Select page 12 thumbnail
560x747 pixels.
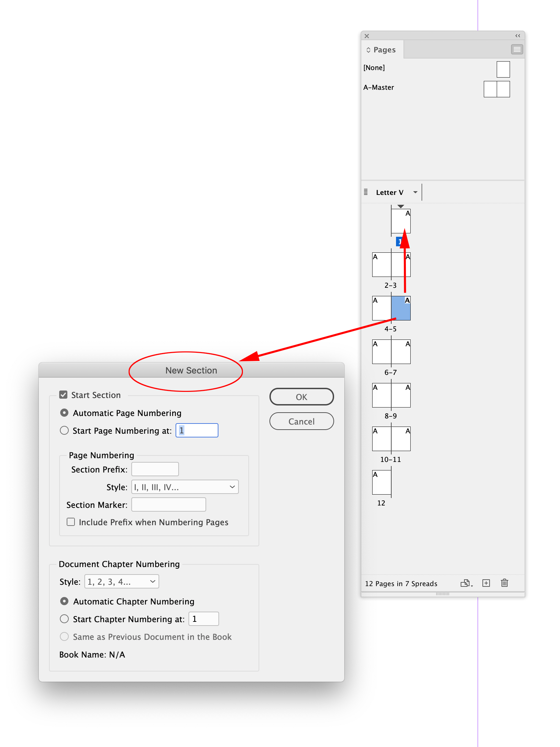point(381,482)
